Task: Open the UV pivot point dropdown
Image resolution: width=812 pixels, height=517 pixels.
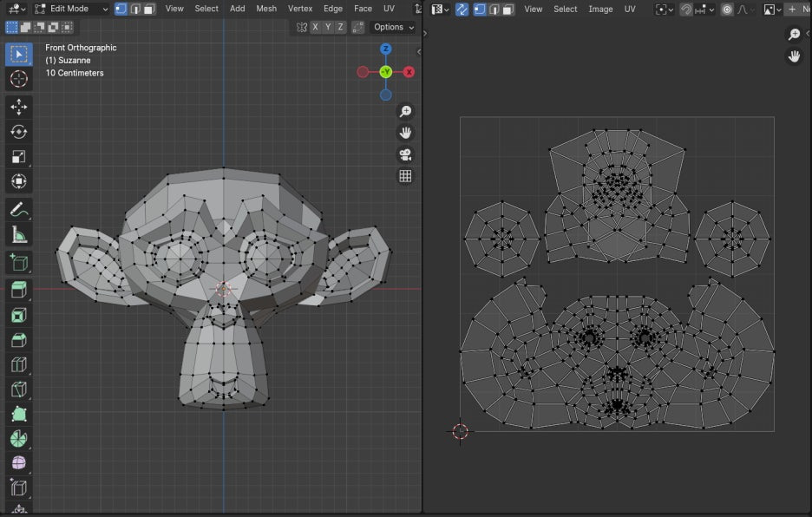Action: click(x=664, y=10)
